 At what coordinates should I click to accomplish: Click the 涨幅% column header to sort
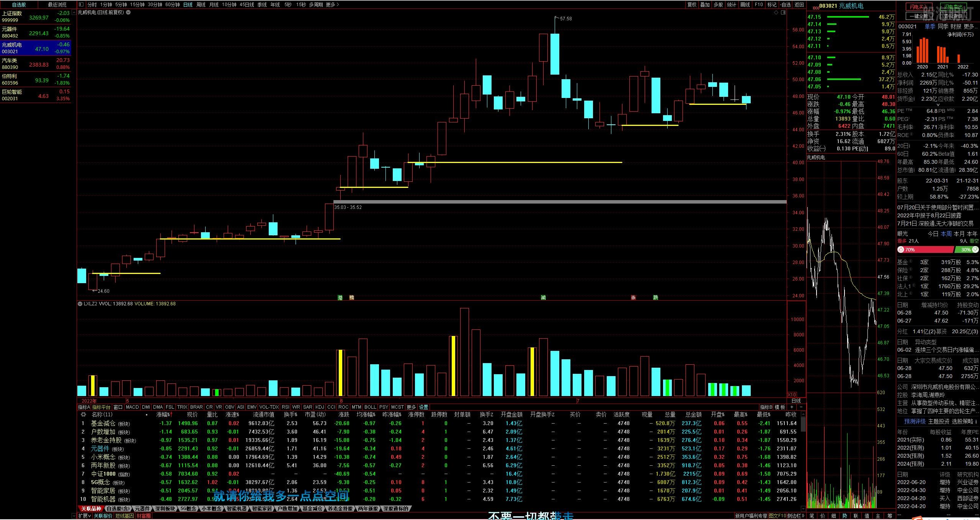164,414
